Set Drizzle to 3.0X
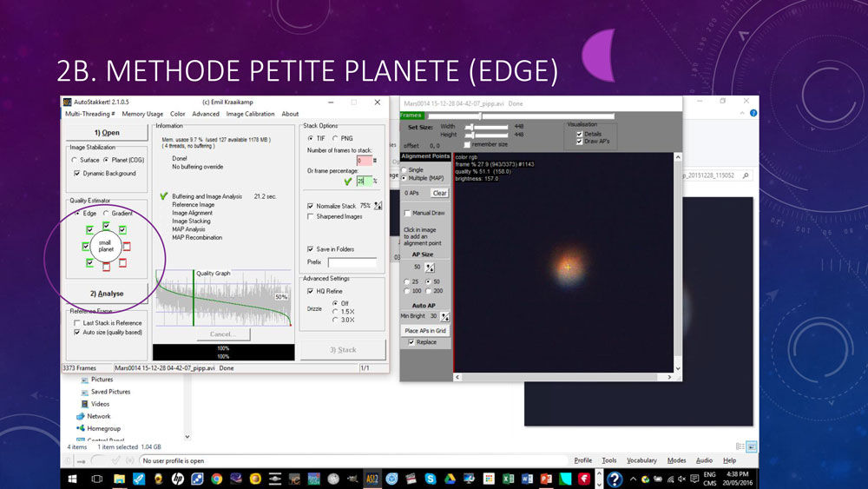868x489 pixels. click(x=335, y=320)
